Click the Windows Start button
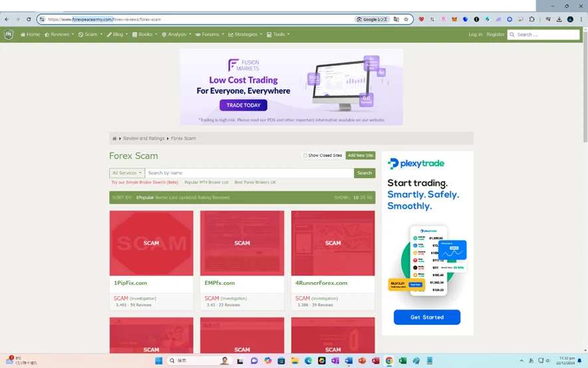This screenshot has height=368, width=588. click(x=158, y=361)
